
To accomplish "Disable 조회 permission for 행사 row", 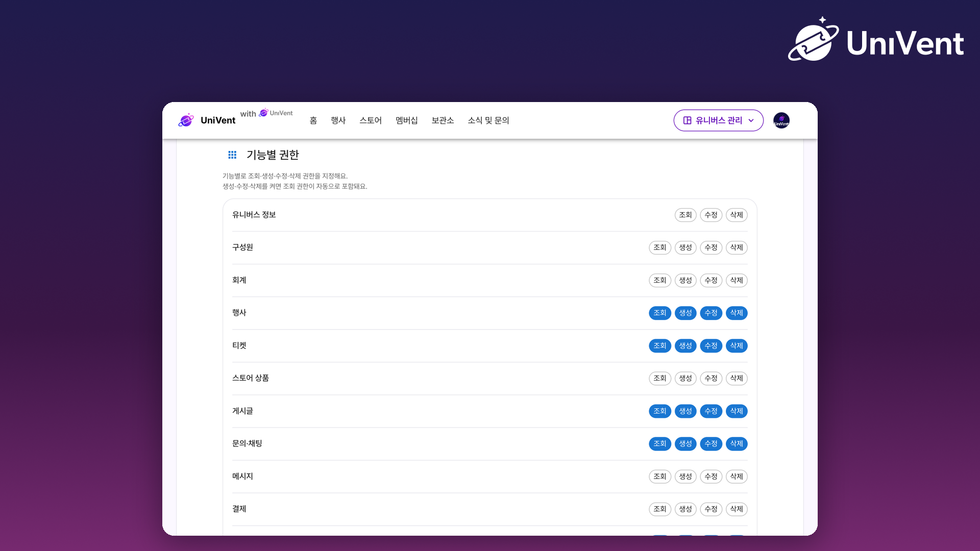I will (660, 313).
